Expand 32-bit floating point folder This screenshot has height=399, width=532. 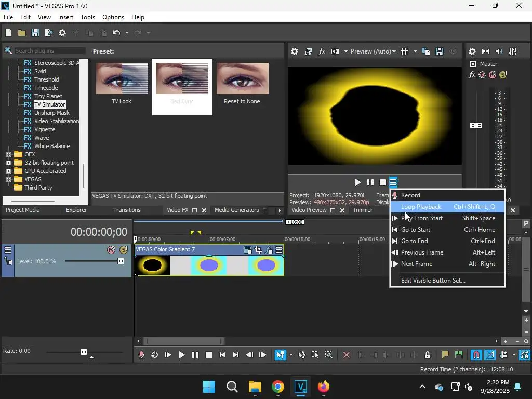click(x=8, y=163)
